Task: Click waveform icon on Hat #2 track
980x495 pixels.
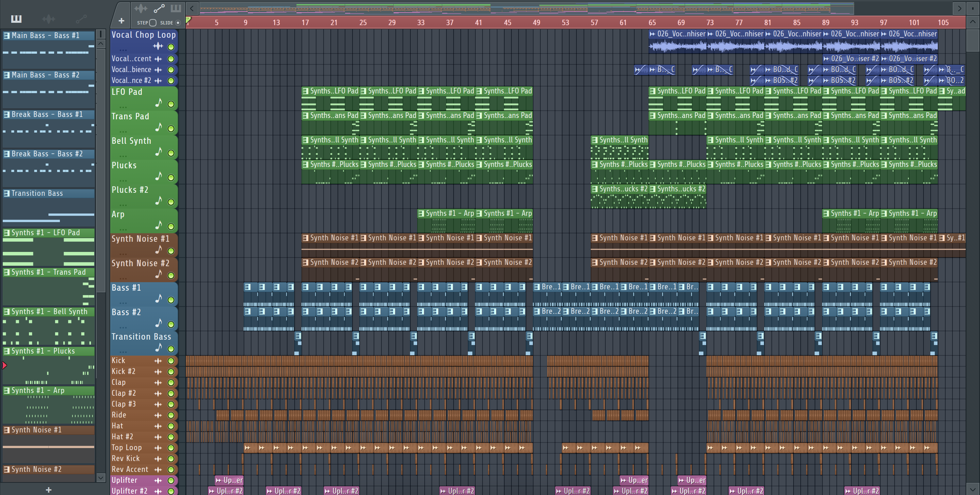Action: tap(158, 437)
